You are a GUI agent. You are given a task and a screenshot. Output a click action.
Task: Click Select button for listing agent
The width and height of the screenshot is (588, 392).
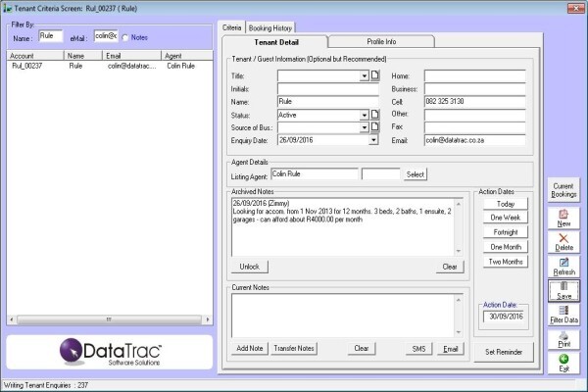click(x=416, y=174)
